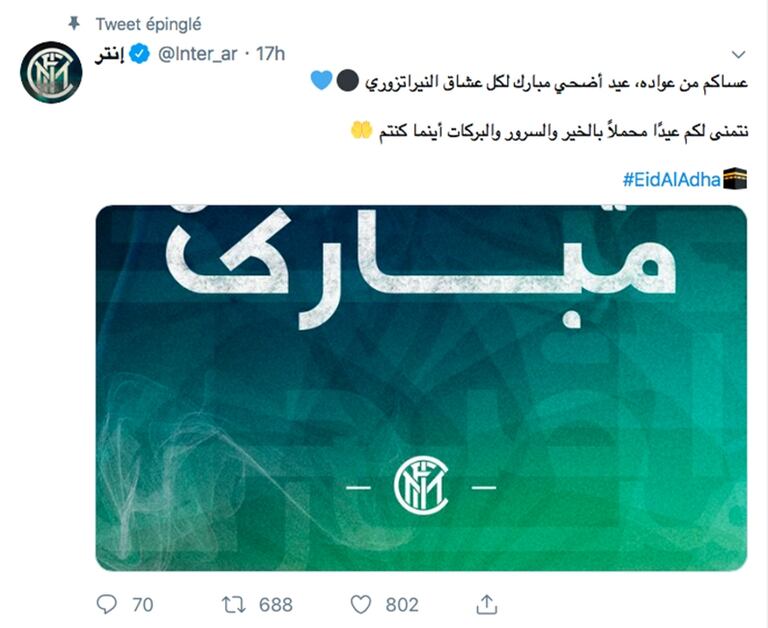Click the share tweet icon

(487, 604)
